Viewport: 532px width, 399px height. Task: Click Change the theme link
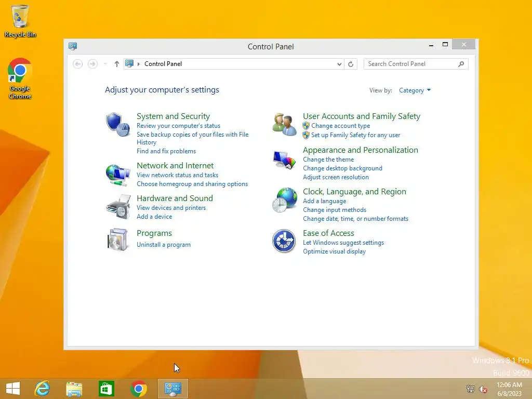click(x=328, y=159)
